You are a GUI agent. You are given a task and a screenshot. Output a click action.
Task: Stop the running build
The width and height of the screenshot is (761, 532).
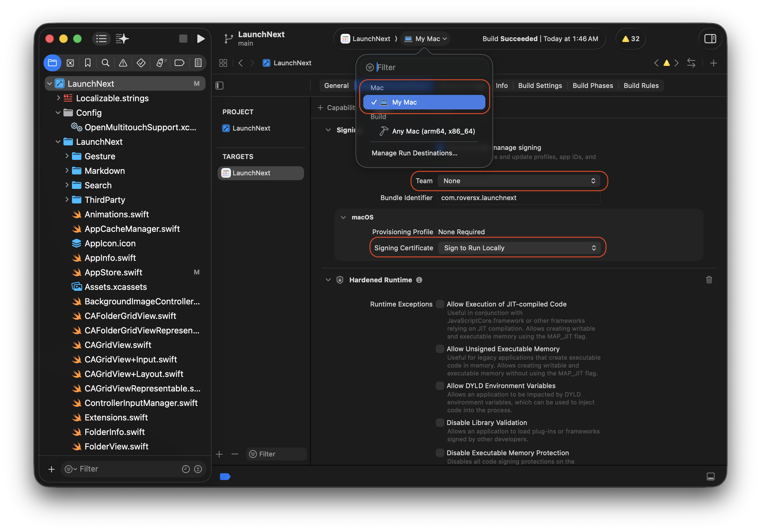(183, 39)
